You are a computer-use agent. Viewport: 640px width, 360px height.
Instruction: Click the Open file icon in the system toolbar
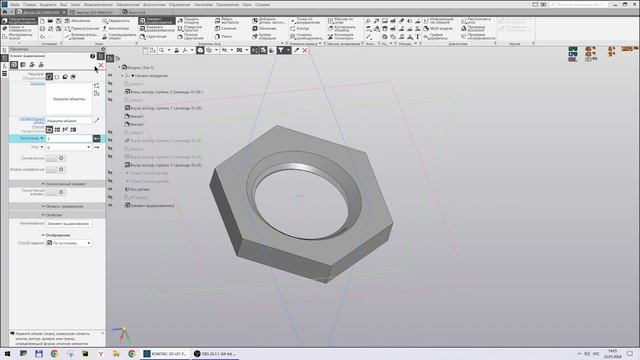(x=50, y=21)
